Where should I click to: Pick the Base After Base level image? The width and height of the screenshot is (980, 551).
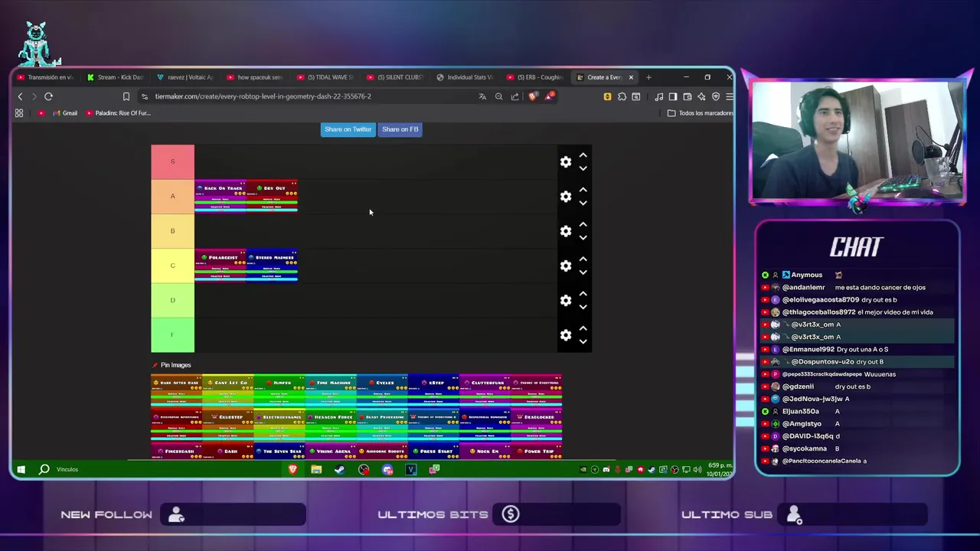click(176, 390)
